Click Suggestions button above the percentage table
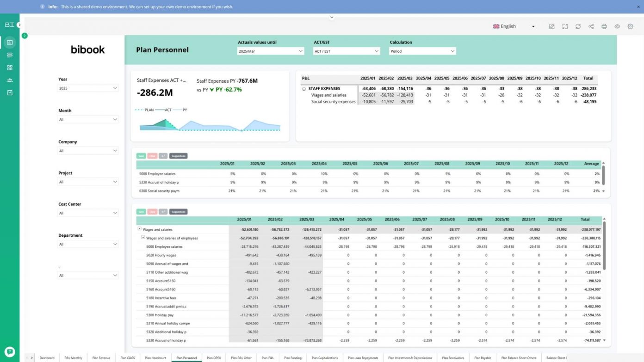 click(178, 156)
